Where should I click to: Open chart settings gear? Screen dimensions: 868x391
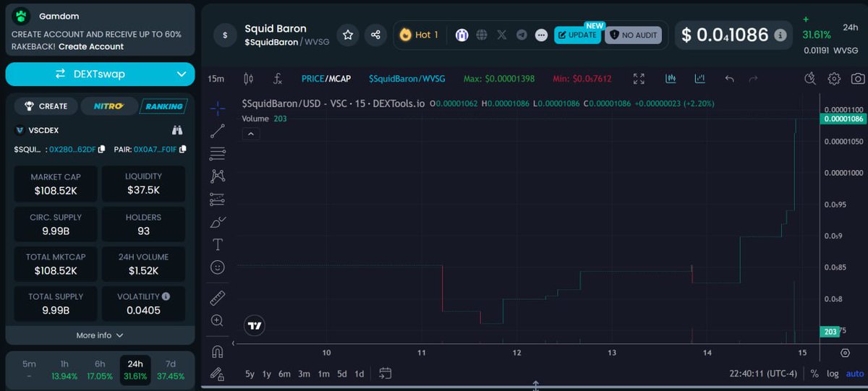point(834,78)
